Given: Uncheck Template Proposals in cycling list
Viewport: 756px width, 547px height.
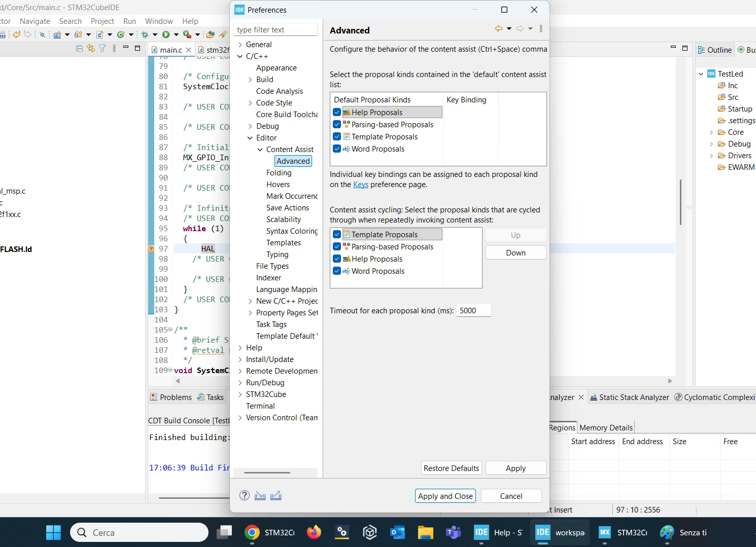Looking at the screenshot, I should (337, 235).
